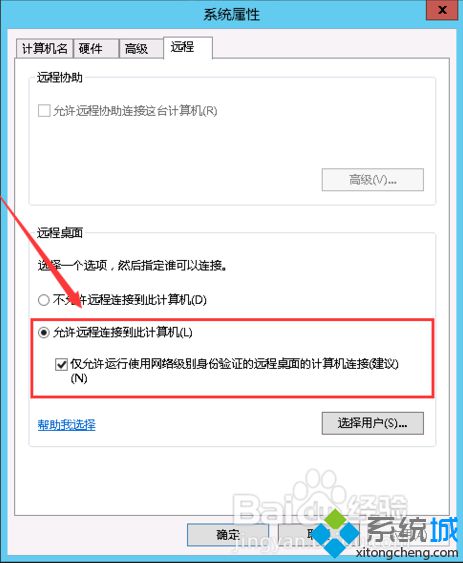This screenshot has width=463, height=563.
Task: Open the 硬件 tab
Action: (x=96, y=48)
